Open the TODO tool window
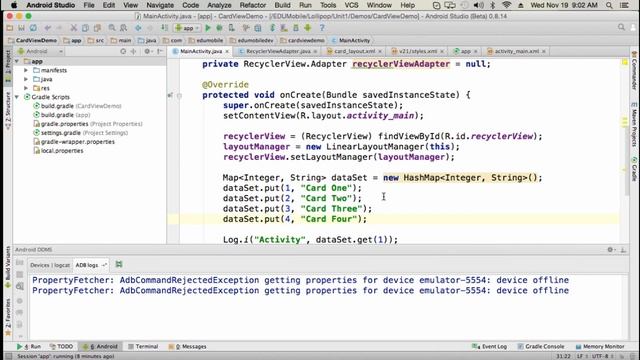The image size is (640, 360). (61, 347)
